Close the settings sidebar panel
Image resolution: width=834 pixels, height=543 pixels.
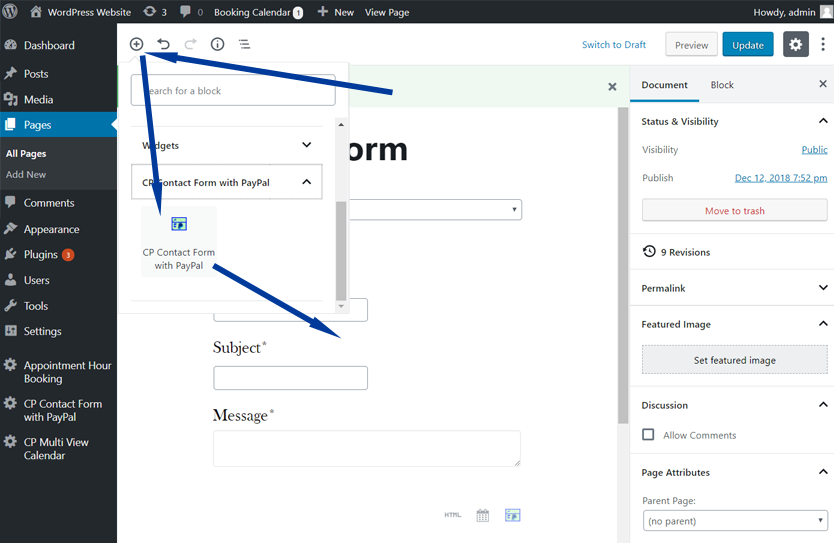click(x=823, y=84)
